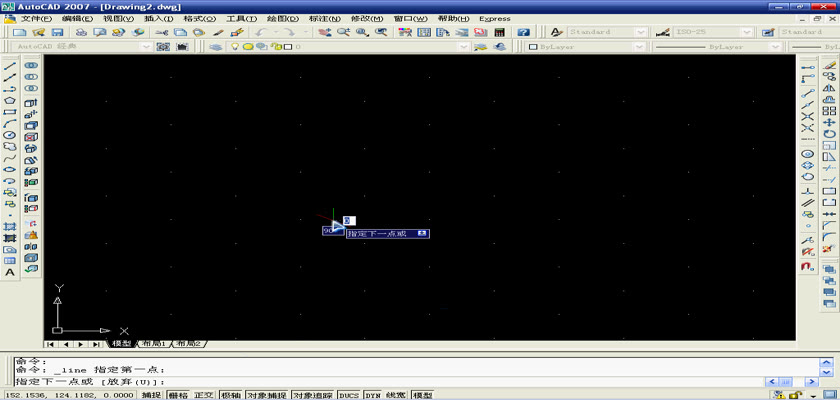The height and width of the screenshot is (400, 840).
Task: Click the command line input field
Action: click(x=400, y=381)
